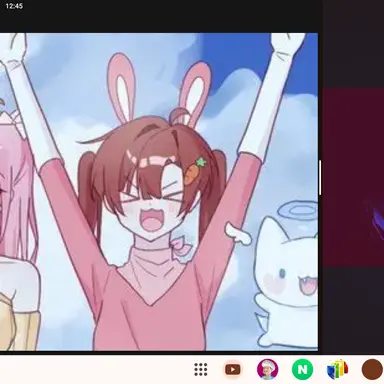384x384 pixels.
Task: Click the dark purple panel window
Action: click(354, 177)
